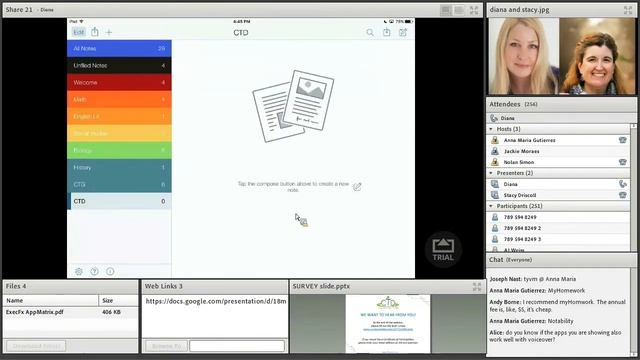The height and width of the screenshot is (360, 640).
Task: Open the English Lit subject
Action: point(119,116)
